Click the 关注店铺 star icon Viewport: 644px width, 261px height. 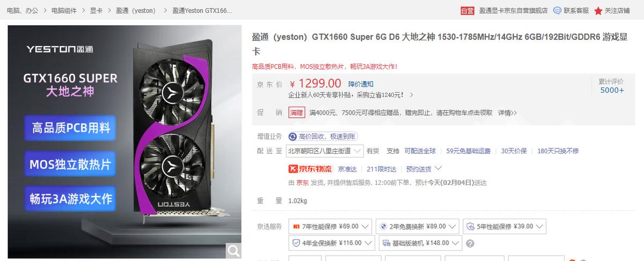pos(598,11)
